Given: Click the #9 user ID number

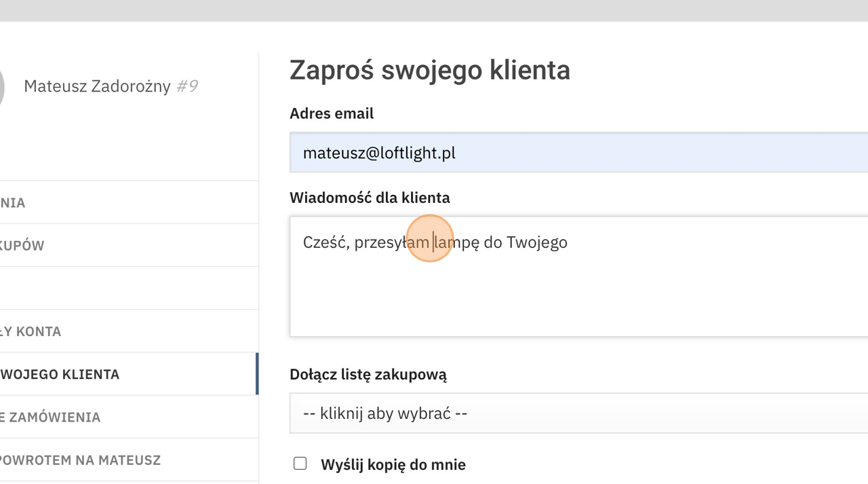Looking at the screenshot, I should pyautogui.click(x=187, y=86).
